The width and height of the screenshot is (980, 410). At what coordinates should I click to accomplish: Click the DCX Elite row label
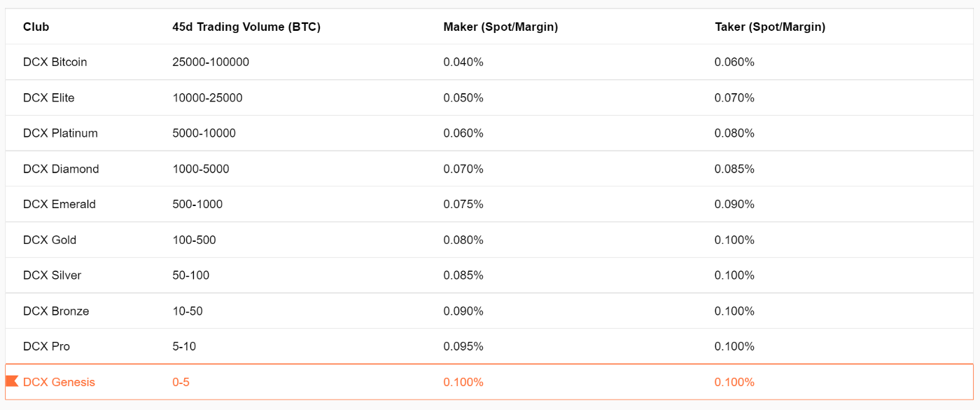[x=48, y=97]
